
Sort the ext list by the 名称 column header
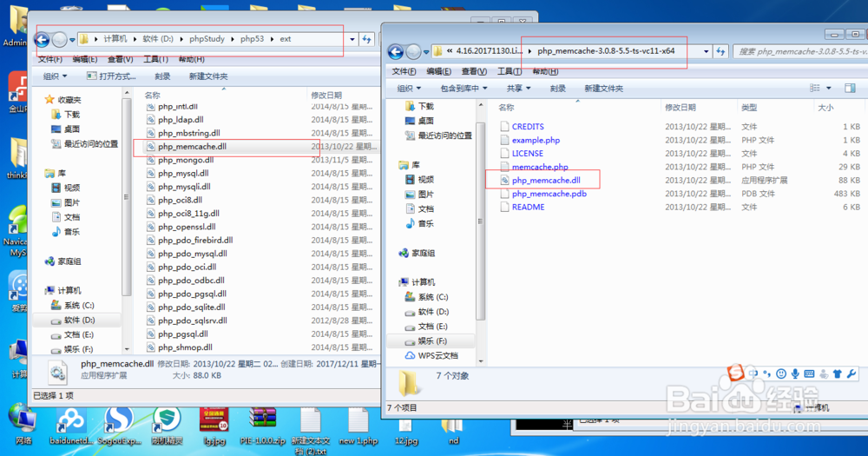(152, 95)
